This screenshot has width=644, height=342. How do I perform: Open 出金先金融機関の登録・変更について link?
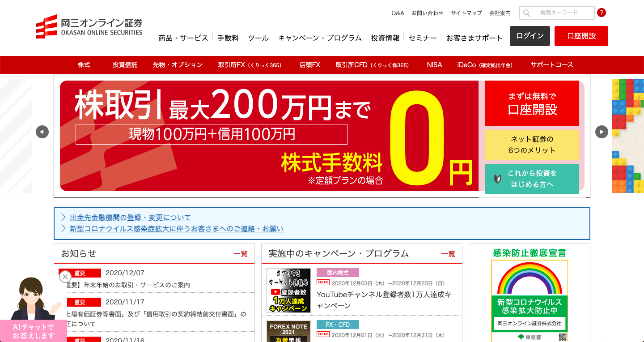click(130, 218)
